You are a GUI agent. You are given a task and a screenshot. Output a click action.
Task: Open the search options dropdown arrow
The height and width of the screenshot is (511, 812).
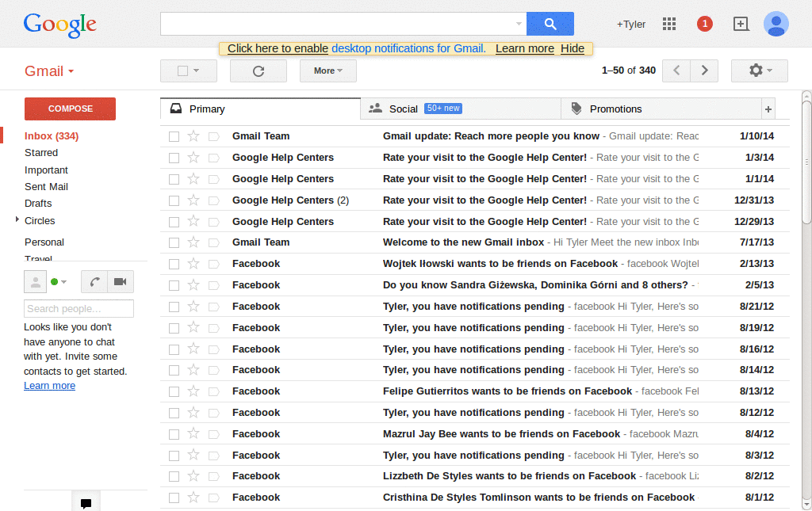click(519, 24)
